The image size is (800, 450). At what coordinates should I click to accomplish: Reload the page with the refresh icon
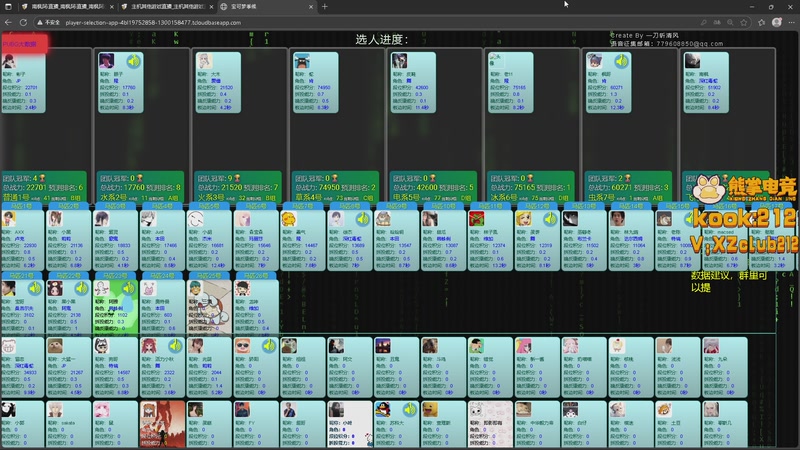tap(23, 22)
